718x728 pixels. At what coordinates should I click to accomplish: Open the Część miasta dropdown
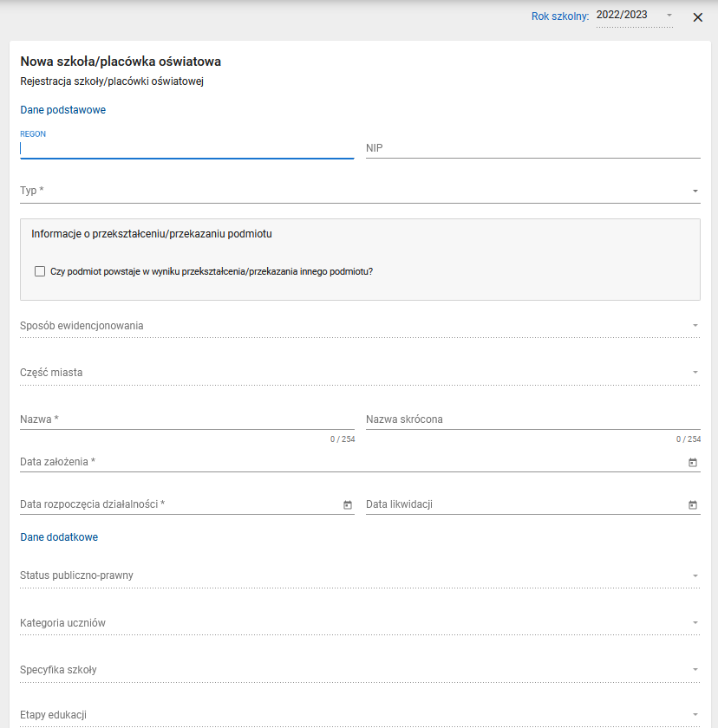pyautogui.click(x=359, y=373)
